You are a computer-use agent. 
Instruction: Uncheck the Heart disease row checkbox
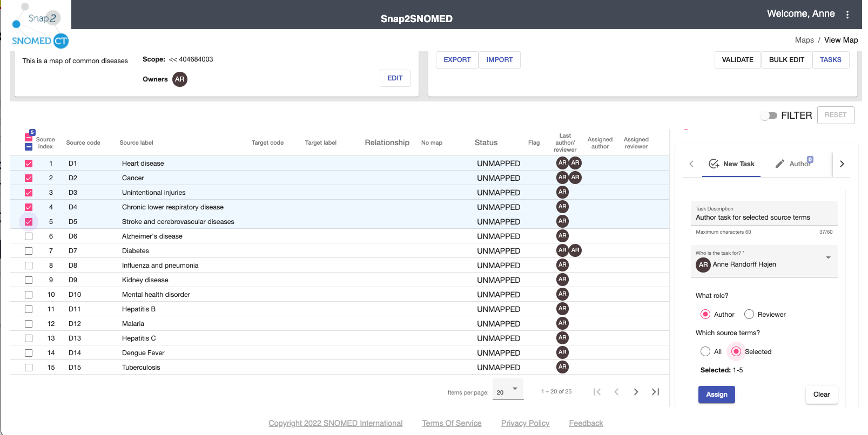point(29,164)
